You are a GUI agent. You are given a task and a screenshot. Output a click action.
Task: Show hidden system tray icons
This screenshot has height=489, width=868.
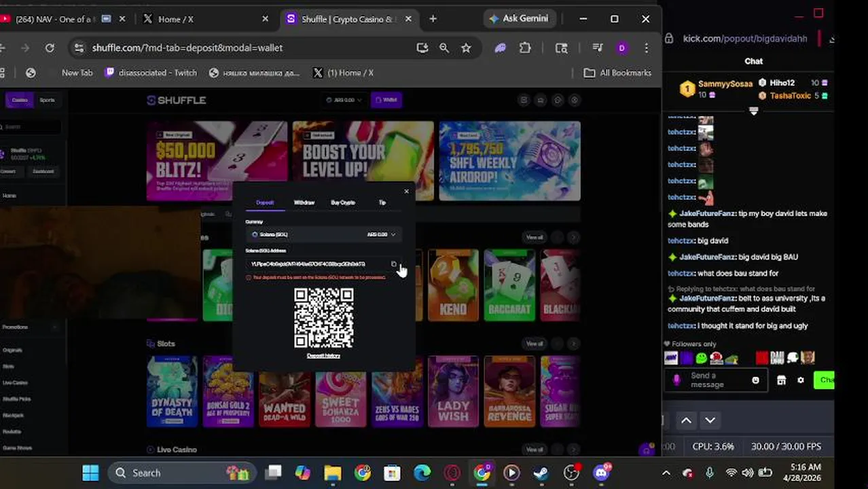[x=666, y=473]
